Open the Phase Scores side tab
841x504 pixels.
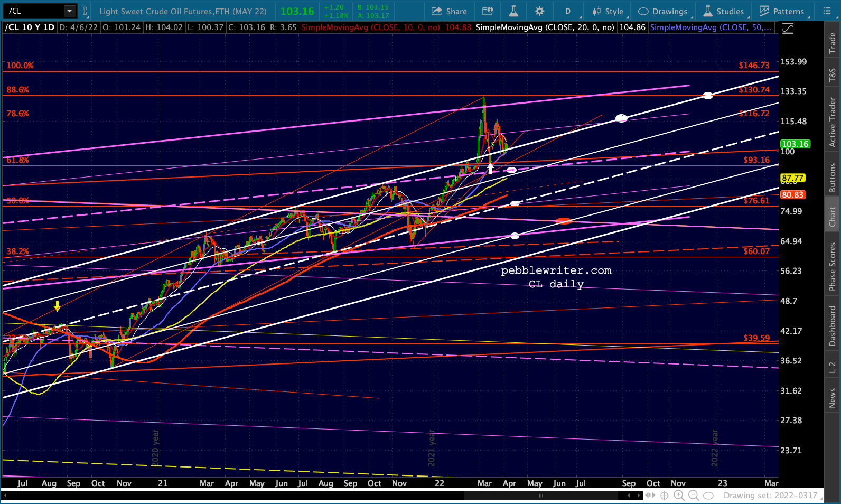point(833,266)
